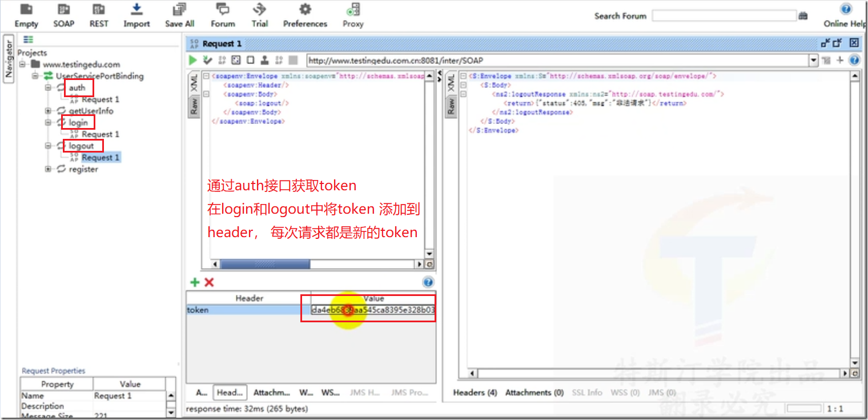Select Request 1 under logout

click(101, 158)
